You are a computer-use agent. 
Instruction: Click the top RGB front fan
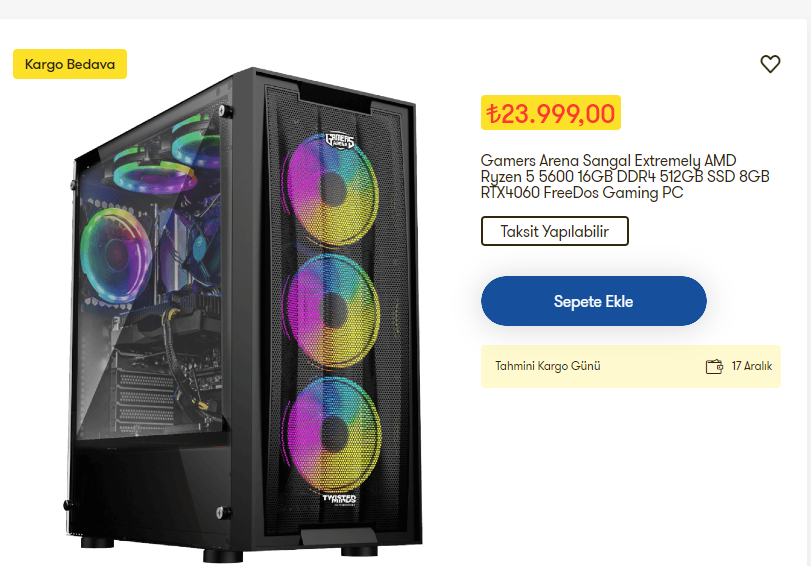[x=331, y=190]
